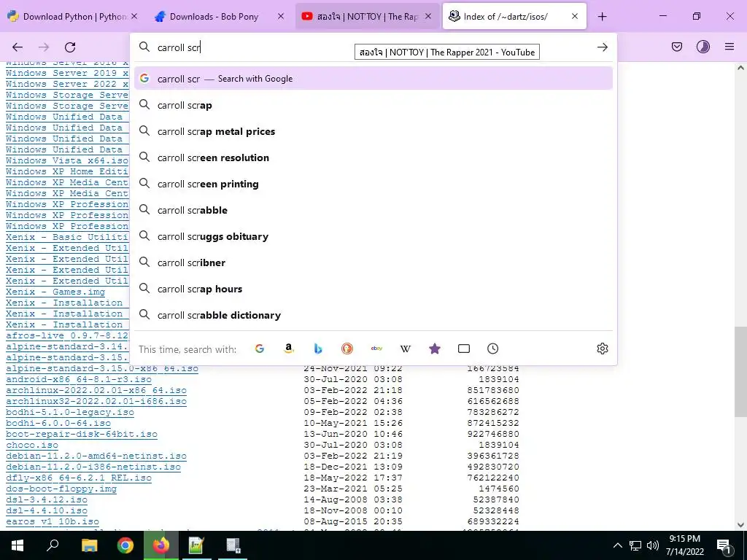
Task: Choose suggestion 'carroll scruggs obituary'
Action: (x=373, y=236)
